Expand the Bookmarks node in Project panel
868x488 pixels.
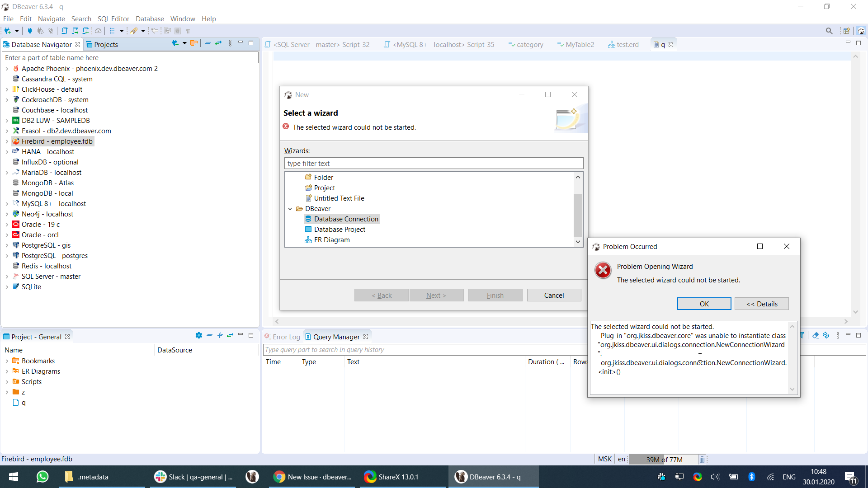pyautogui.click(x=7, y=361)
